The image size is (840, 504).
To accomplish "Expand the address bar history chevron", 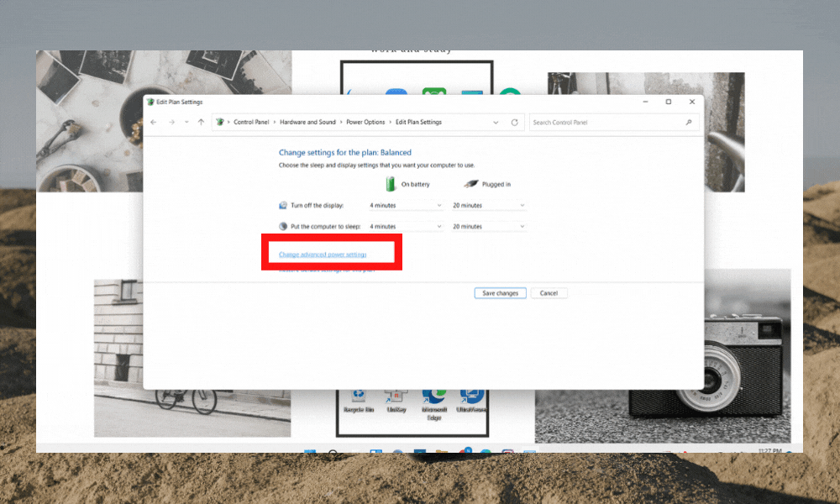I will tap(496, 122).
